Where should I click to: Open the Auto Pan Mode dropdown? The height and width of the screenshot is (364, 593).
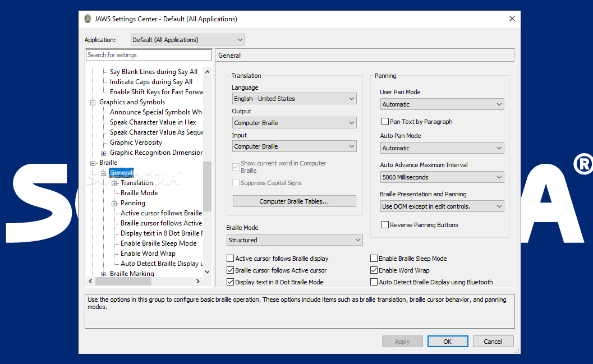pos(442,148)
